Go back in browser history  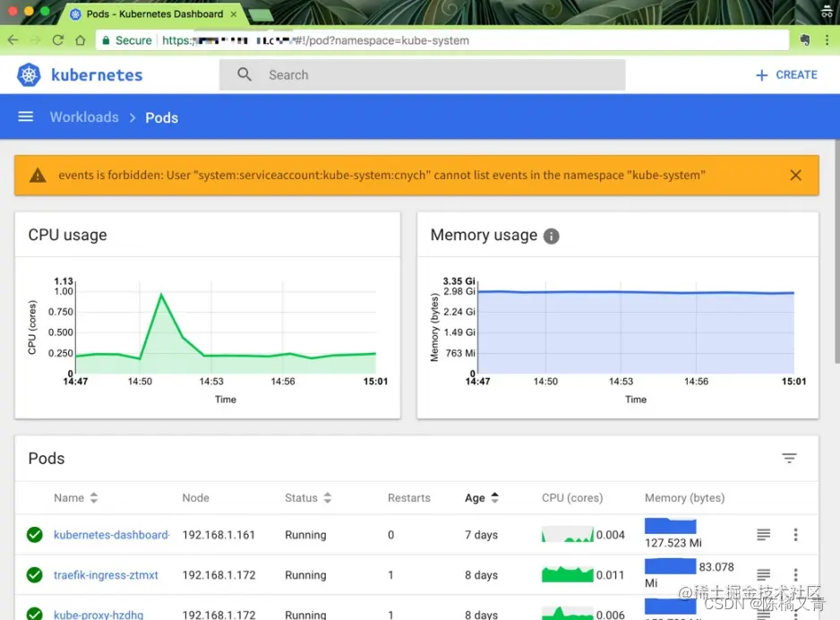(13, 40)
